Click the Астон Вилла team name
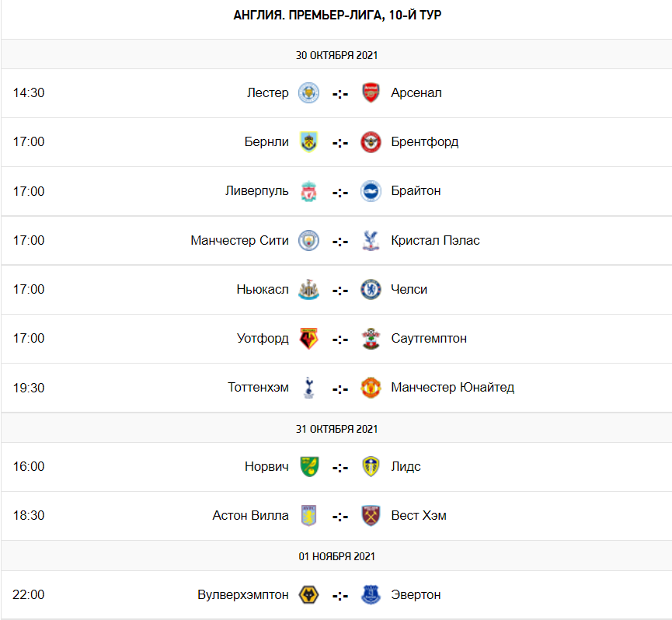Image resolution: width=672 pixels, height=620 pixels. pos(250,515)
